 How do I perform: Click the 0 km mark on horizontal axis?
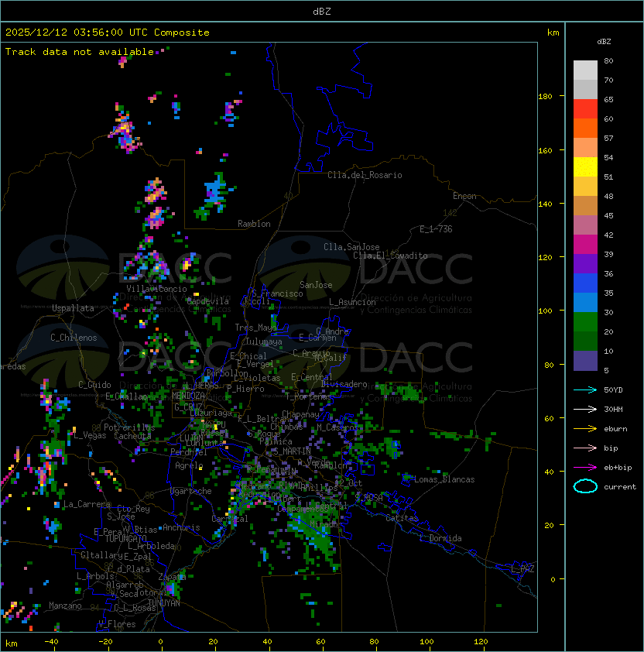click(x=161, y=642)
